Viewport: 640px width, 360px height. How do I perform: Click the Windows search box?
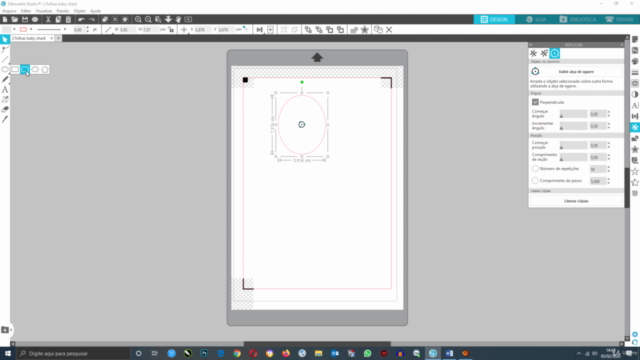[73, 353]
